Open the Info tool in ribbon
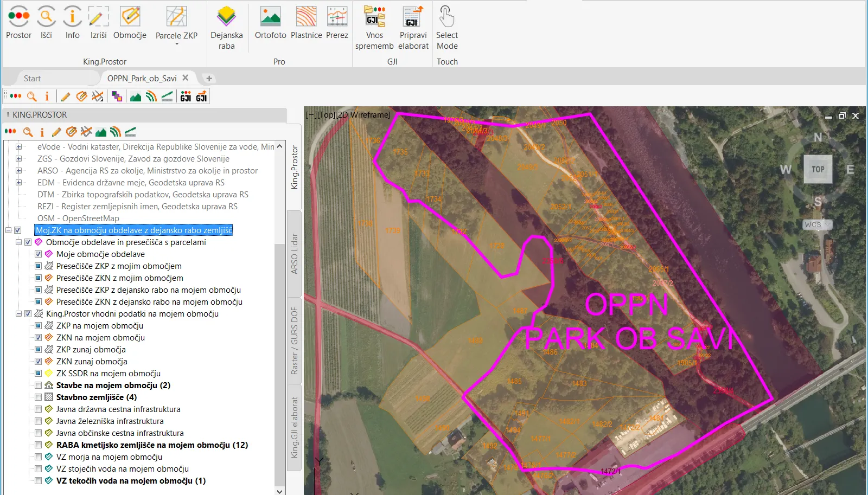 click(72, 17)
